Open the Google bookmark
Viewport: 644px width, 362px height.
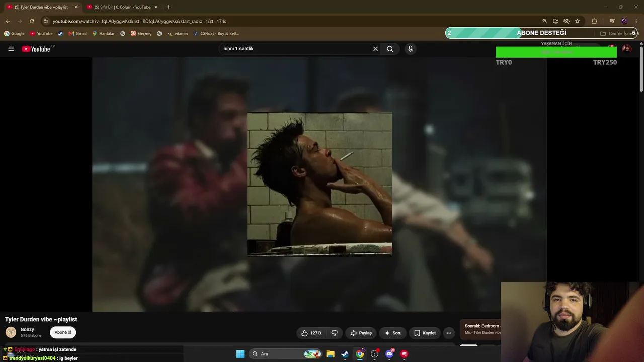[14, 33]
